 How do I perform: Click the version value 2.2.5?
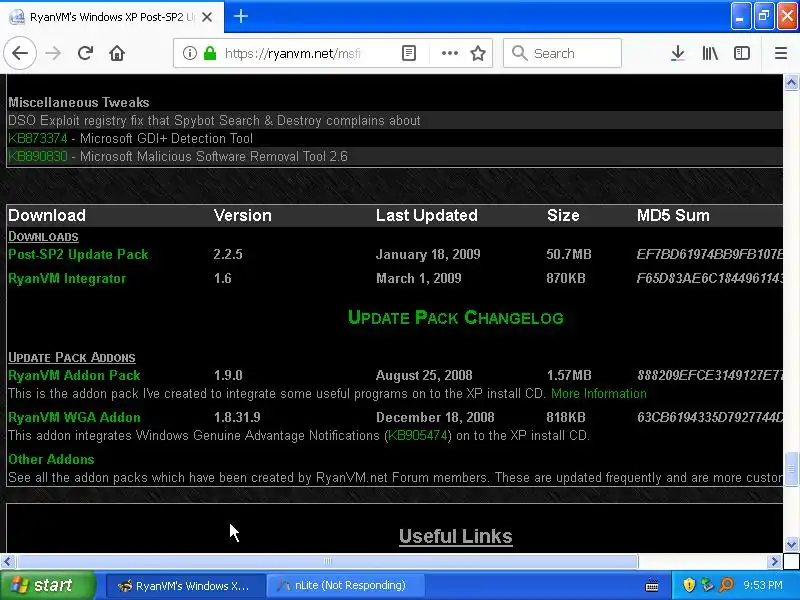228,254
